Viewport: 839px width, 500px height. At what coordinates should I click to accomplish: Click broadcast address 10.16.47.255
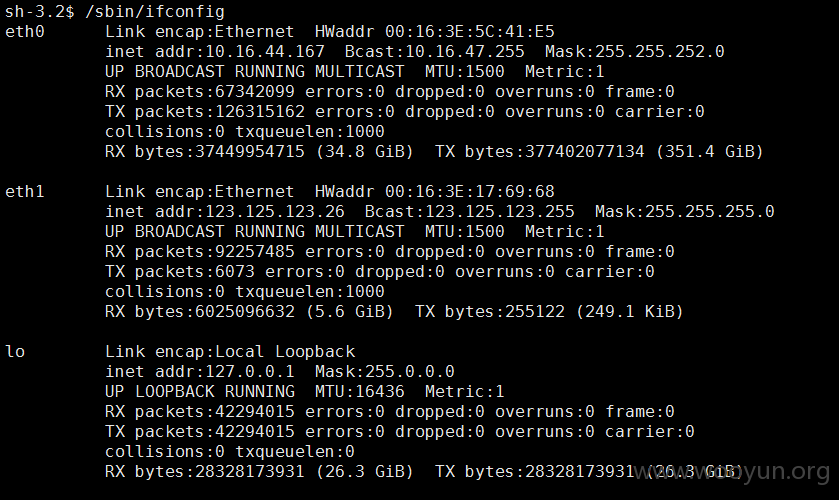(x=434, y=51)
